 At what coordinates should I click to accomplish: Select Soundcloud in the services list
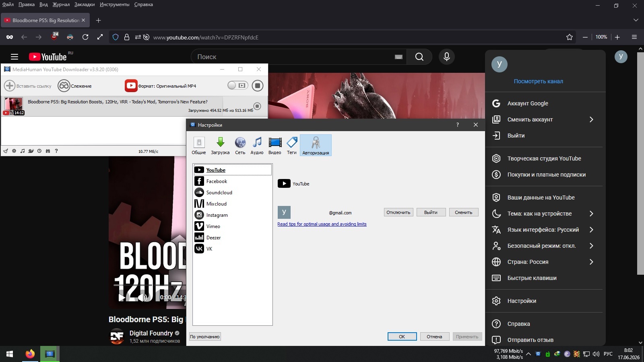[x=233, y=192]
